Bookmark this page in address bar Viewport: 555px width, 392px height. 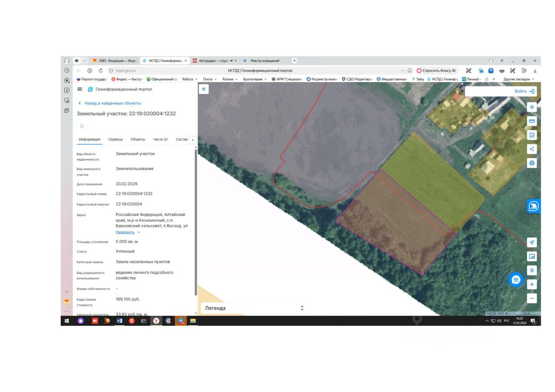point(410,71)
